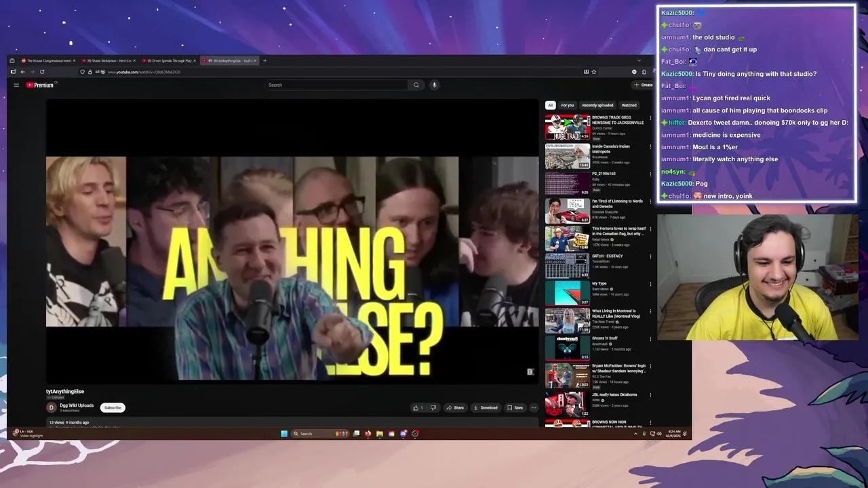Open Windows Start menu on the taskbar

[x=284, y=434]
